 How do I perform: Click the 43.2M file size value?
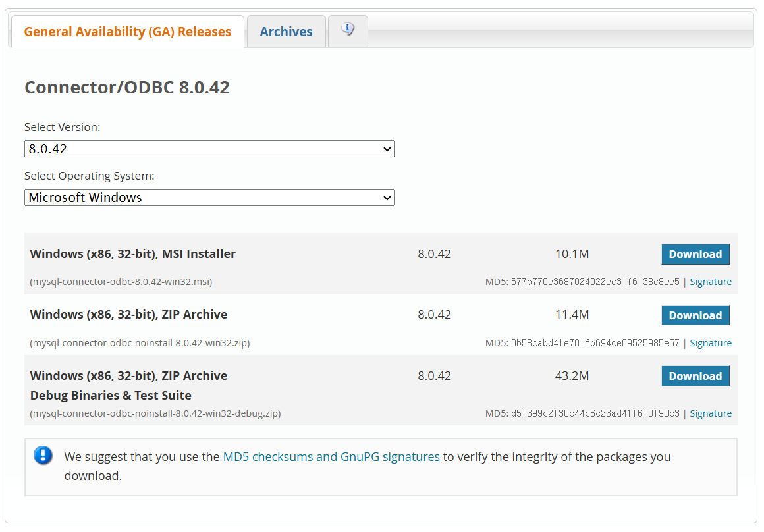coord(572,375)
